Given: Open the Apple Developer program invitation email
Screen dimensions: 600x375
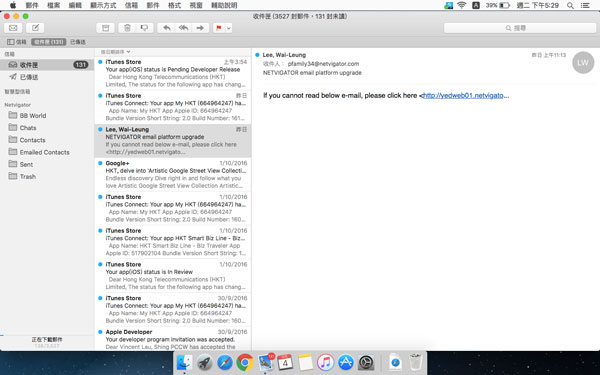Looking at the screenshot, I should [173, 340].
